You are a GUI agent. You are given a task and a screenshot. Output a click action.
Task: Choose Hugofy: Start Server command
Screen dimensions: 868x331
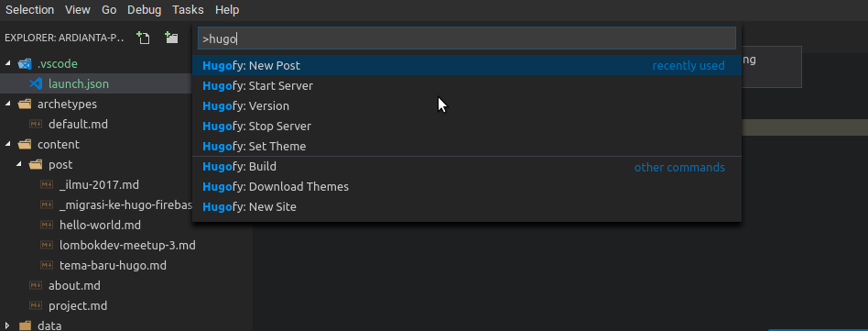coord(467,86)
